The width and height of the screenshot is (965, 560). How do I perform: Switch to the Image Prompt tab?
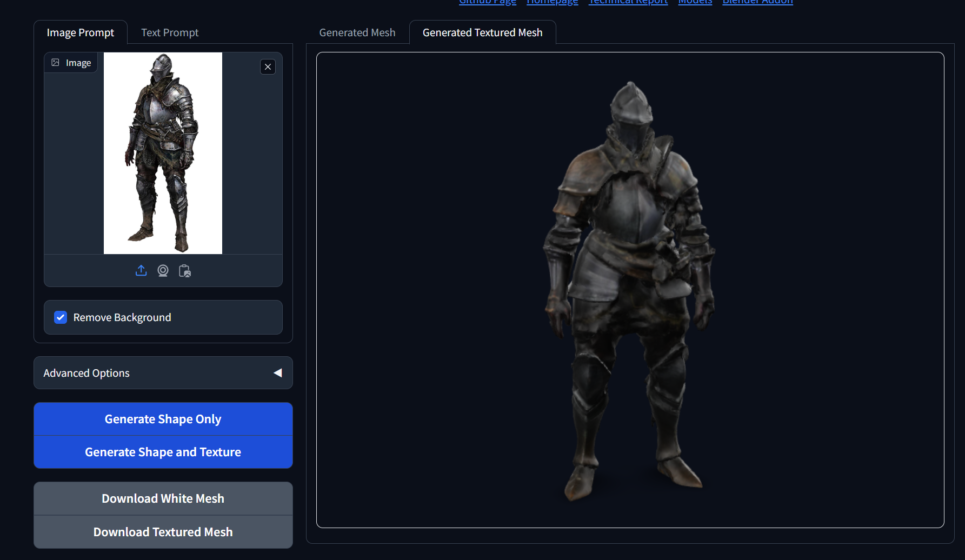coord(81,32)
